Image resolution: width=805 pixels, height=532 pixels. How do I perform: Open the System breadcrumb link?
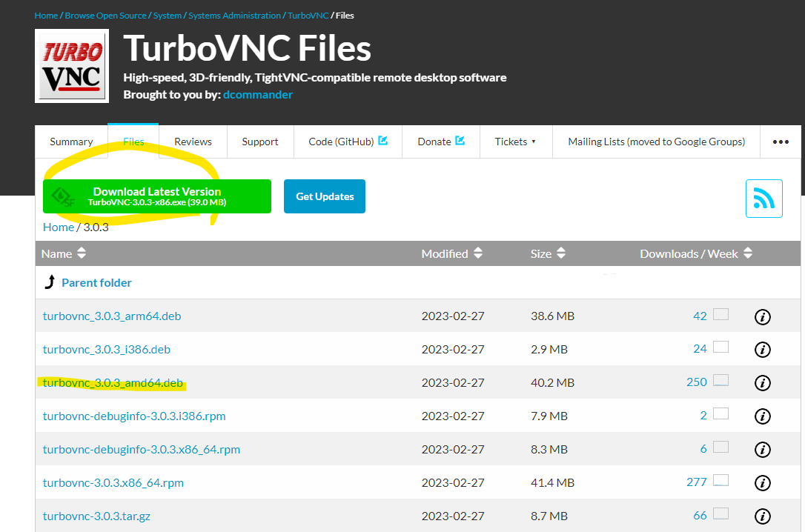(x=168, y=16)
